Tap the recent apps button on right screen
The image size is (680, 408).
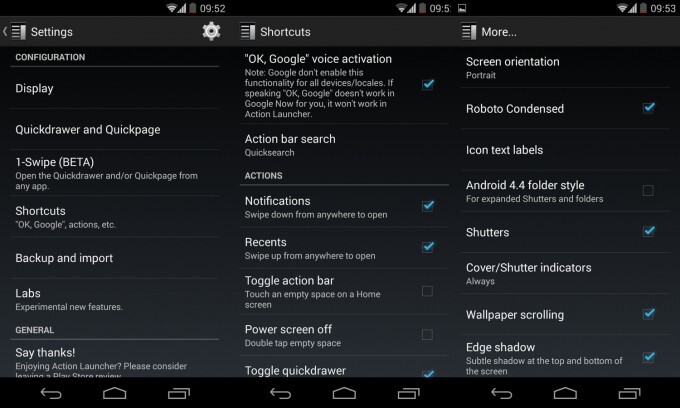[629, 393]
